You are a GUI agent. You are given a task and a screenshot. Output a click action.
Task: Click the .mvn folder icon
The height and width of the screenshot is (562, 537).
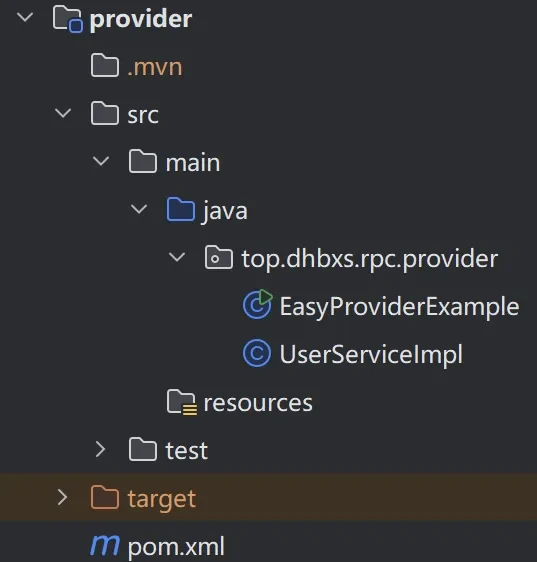(105, 66)
